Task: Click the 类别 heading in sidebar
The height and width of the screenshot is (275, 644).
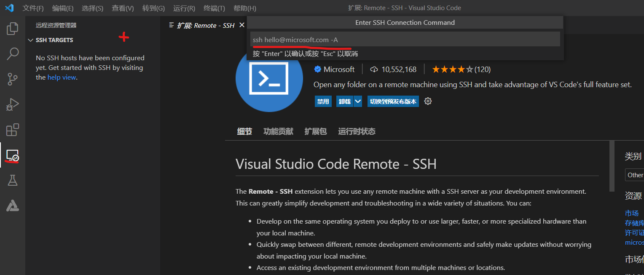Action: pos(633,156)
